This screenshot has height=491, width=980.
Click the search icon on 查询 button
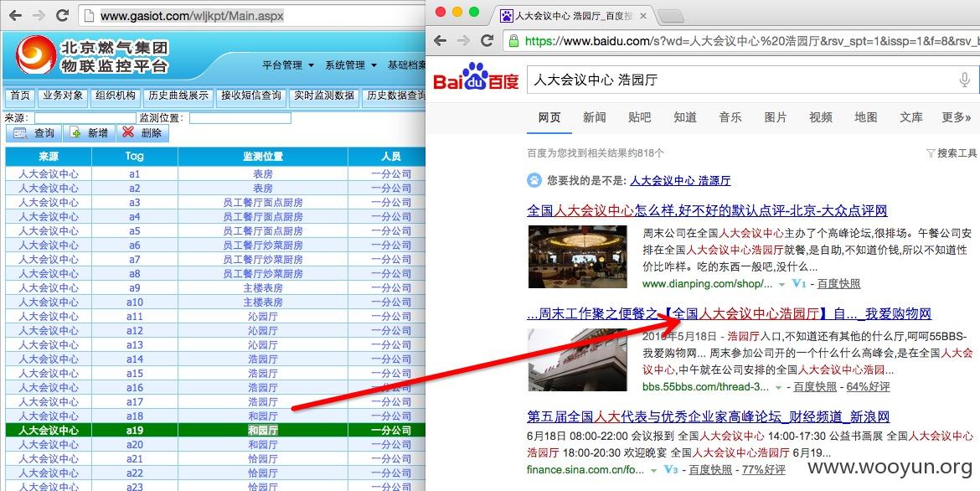tap(20, 133)
